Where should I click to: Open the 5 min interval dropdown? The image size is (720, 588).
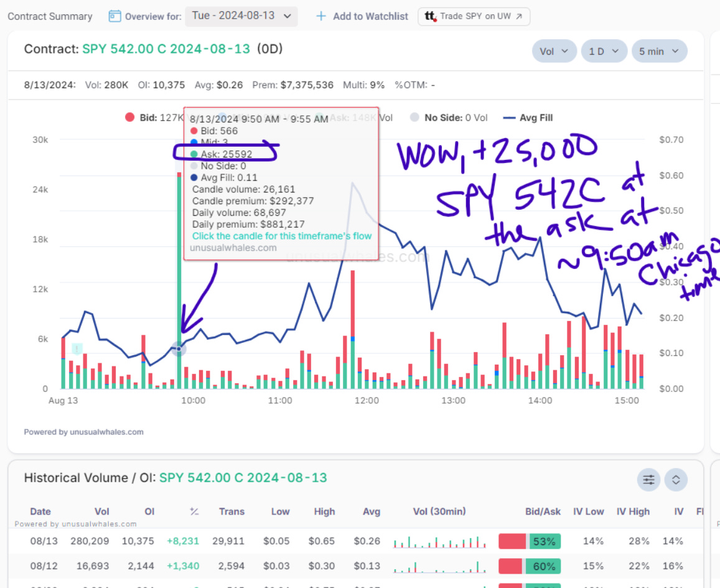point(660,52)
